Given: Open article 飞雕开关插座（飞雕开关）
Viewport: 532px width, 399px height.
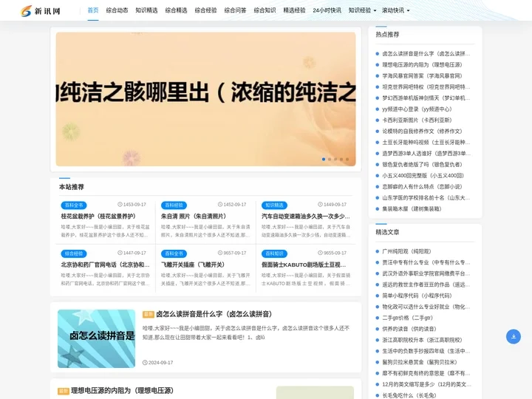Looking at the screenshot, I should [193, 265].
